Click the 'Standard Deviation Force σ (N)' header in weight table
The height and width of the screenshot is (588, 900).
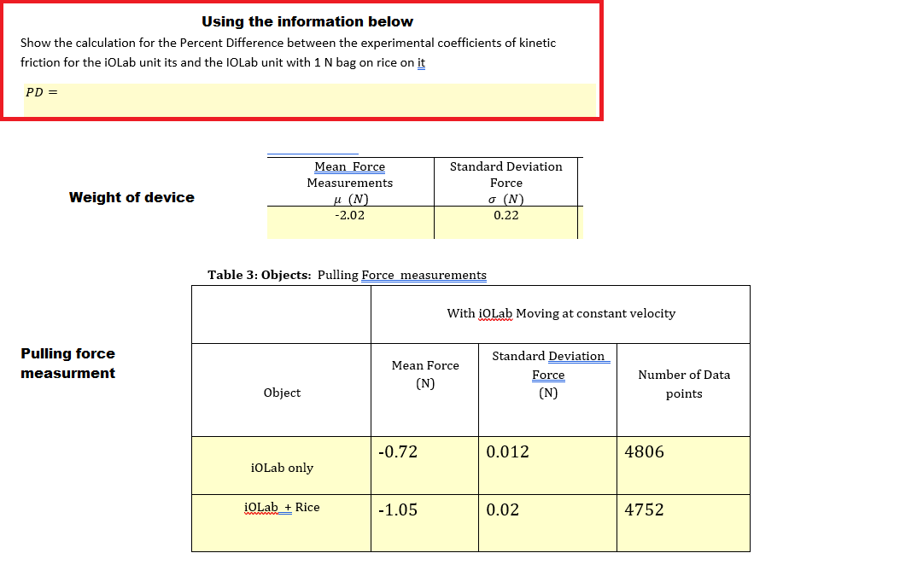point(506,183)
